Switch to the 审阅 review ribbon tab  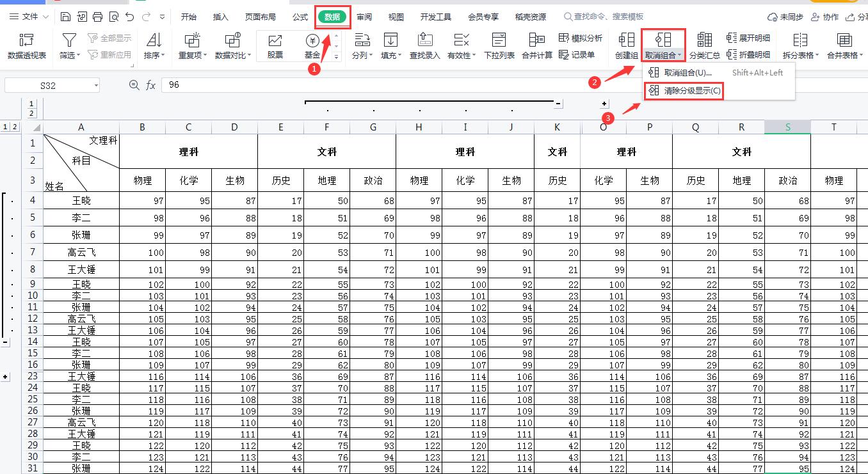pyautogui.click(x=364, y=17)
